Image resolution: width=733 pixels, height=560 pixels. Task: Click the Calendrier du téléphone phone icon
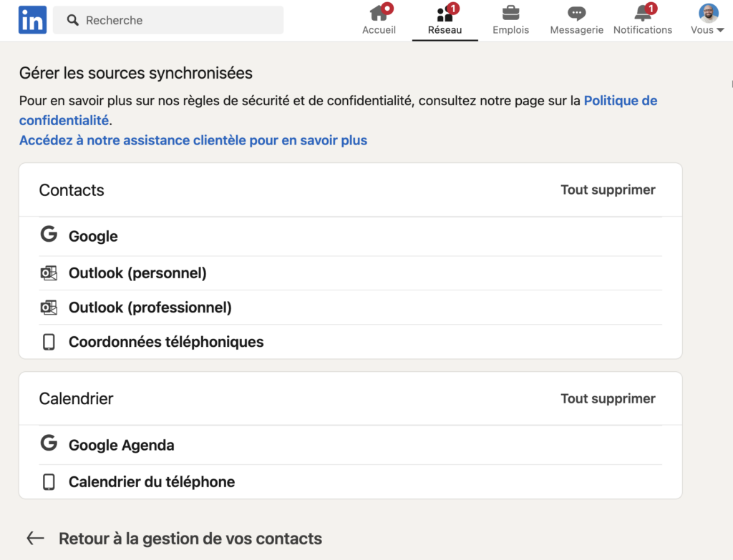[x=49, y=481]
